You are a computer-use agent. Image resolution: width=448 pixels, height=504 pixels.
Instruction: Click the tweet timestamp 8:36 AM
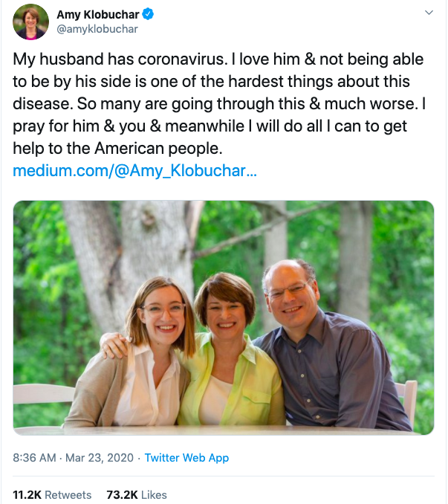[34, 458]
